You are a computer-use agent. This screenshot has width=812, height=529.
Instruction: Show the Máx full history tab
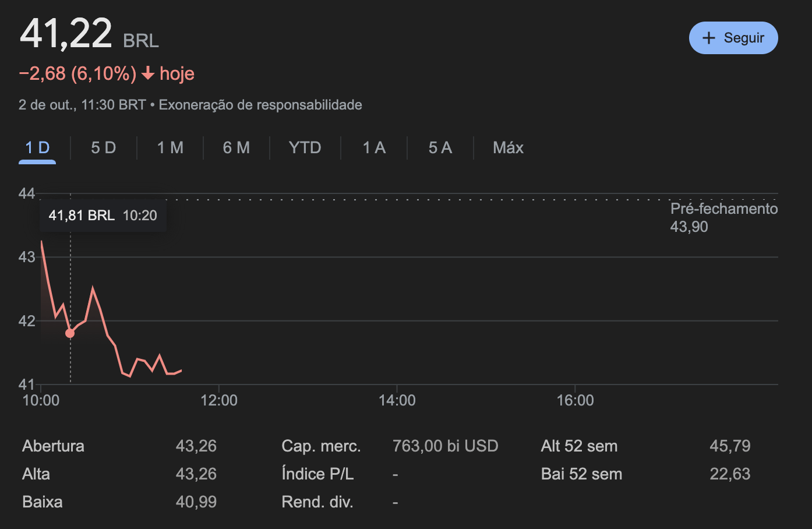click(508, 148)
